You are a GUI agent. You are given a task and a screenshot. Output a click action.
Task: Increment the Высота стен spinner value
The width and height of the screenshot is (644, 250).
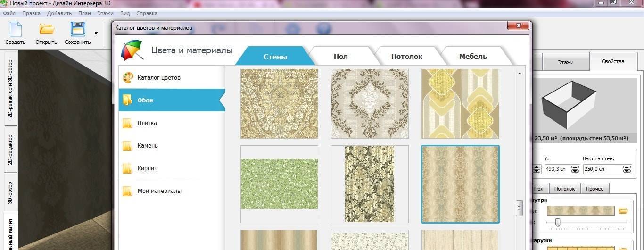627,167
